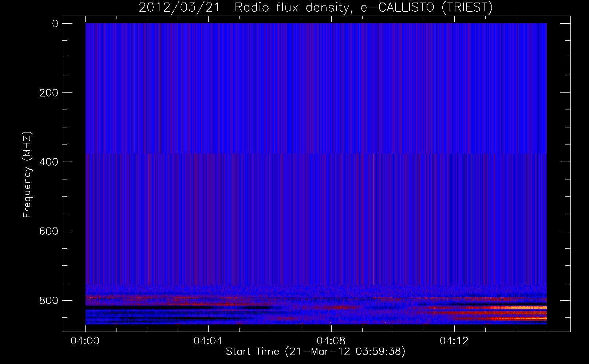Click the 04:08 time tick label
589x364 pixels.
pos(331,341)
